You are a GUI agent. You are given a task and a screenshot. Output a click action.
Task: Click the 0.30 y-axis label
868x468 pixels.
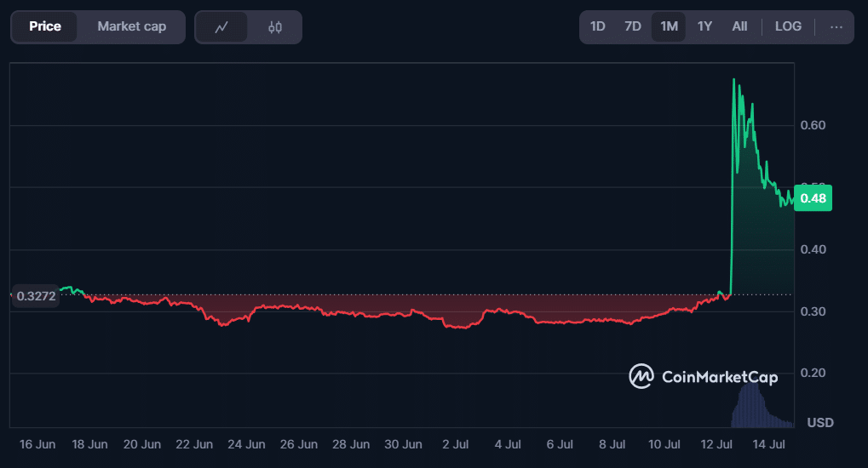point(813,311)
